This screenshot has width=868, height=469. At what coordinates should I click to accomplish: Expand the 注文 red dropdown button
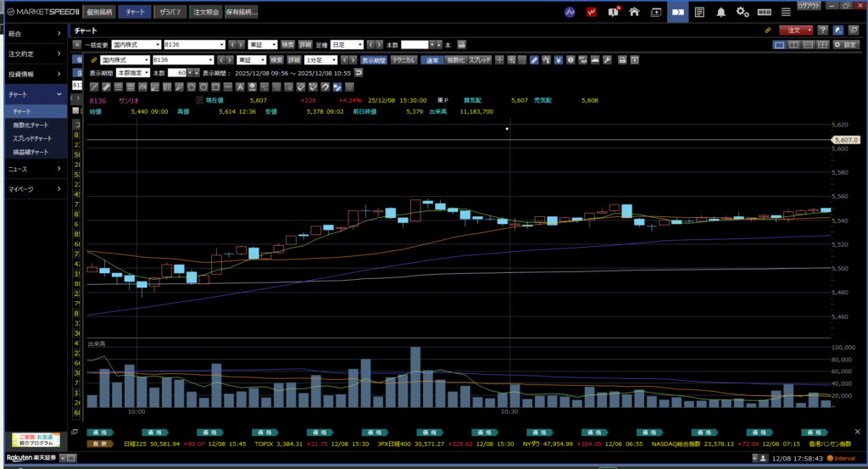pyautogui.click(x=796, y=30)
